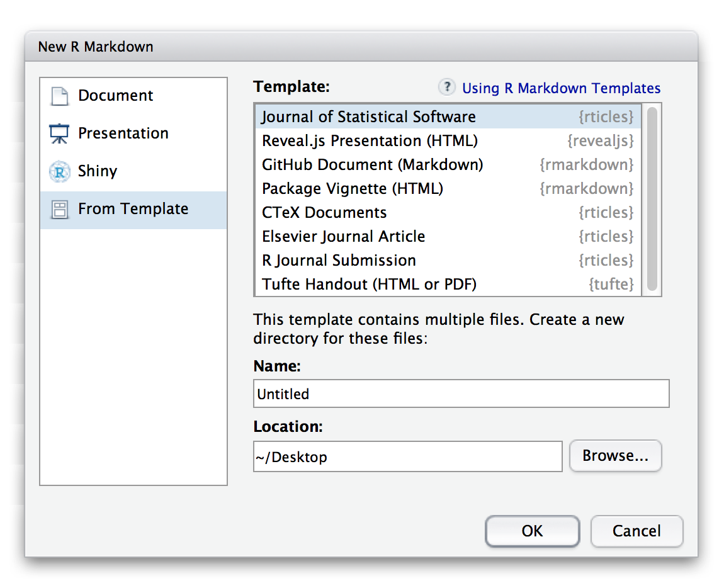Click the Document page icon
The image size is (724, 588).
coord(60,96)
